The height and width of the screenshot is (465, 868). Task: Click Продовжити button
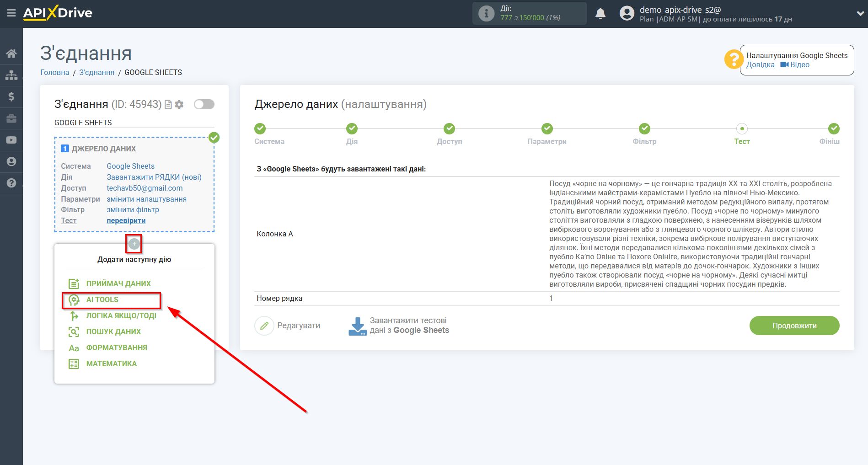tap(794, 326)
